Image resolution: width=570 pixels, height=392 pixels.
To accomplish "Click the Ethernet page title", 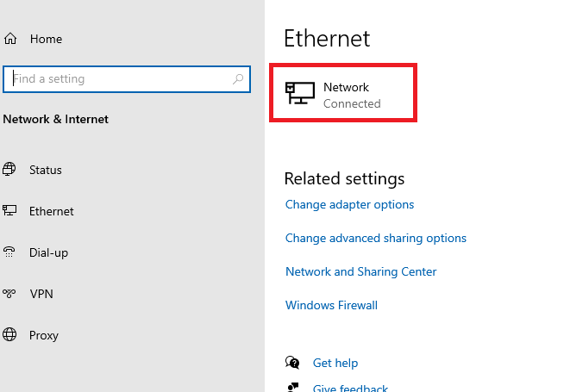I will coord(327,38).
